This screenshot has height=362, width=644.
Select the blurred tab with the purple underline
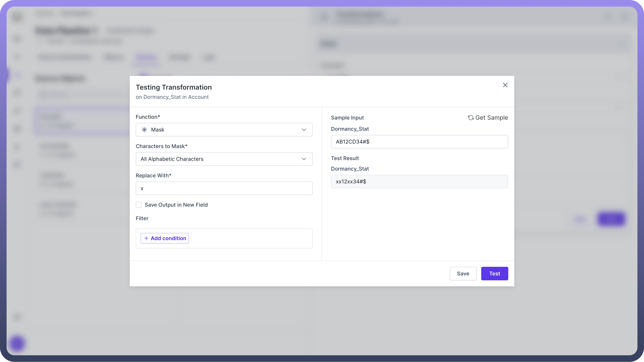146,58
